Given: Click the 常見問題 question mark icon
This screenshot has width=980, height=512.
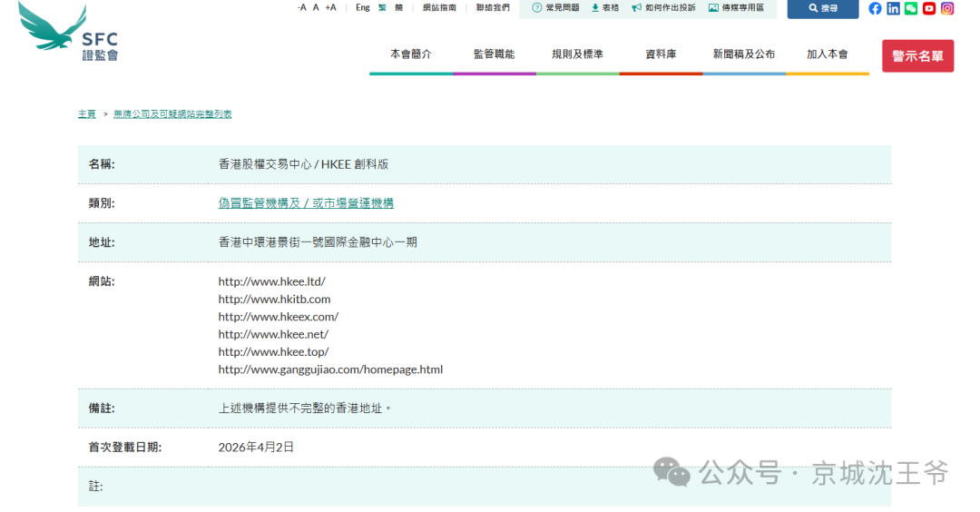Looking at the screenshot, I should point(537,7).
